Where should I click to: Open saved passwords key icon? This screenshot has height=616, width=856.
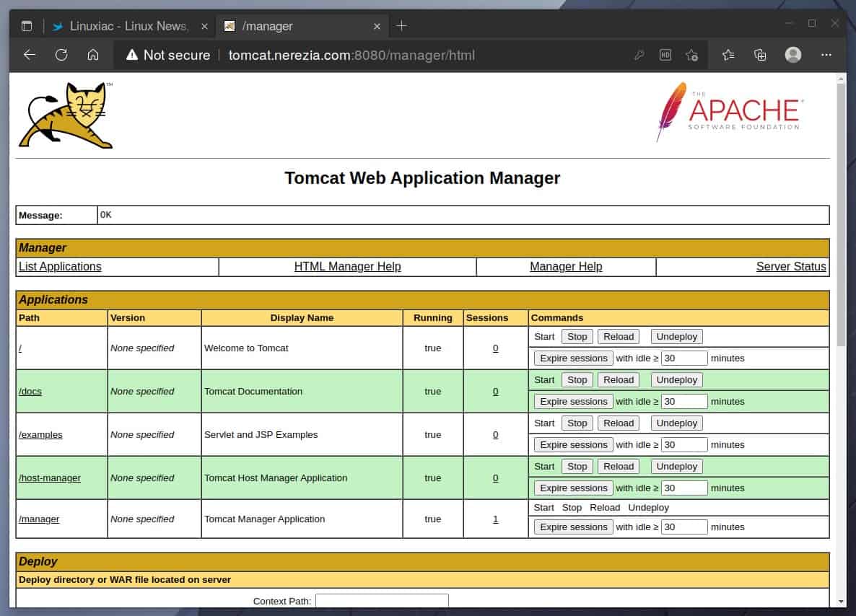(x=639, y=55)
